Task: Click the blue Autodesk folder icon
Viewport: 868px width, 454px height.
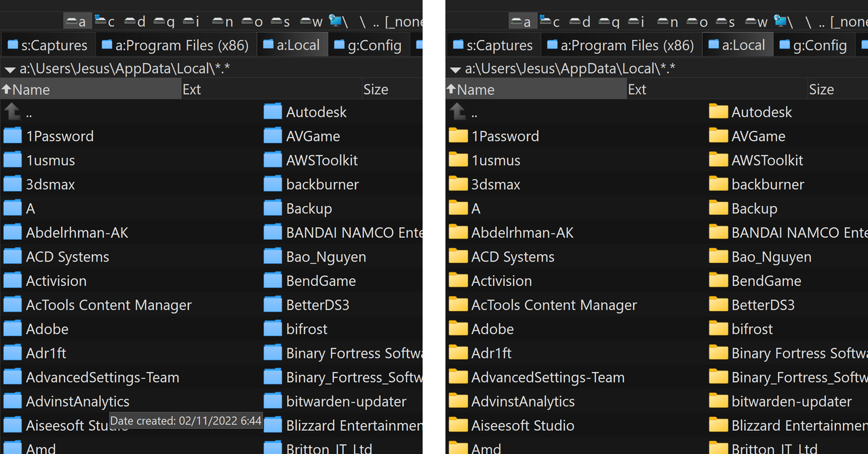Action: click(273, 112)
